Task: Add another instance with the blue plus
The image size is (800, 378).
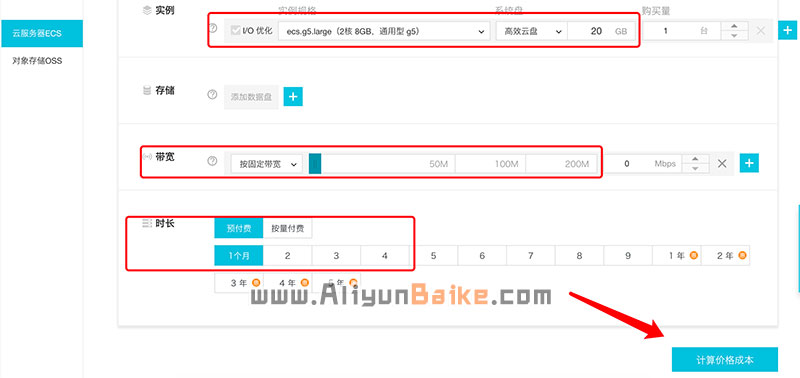Action: (788, 31)
